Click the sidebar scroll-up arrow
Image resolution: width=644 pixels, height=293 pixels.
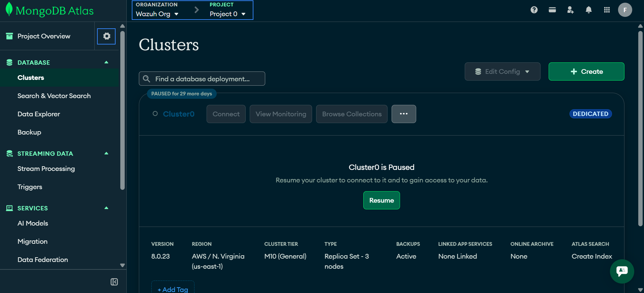[123, 26]
